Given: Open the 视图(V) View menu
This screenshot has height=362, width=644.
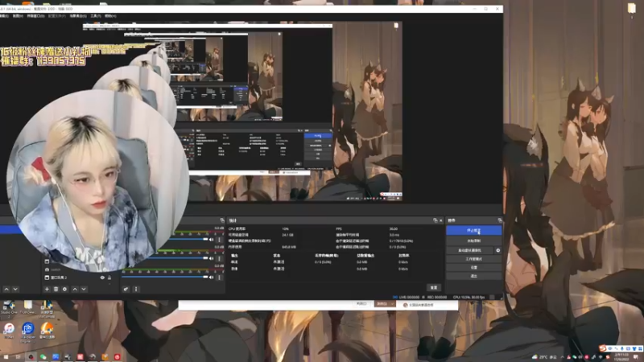Looking at the screenshot, I should point(18,16).
